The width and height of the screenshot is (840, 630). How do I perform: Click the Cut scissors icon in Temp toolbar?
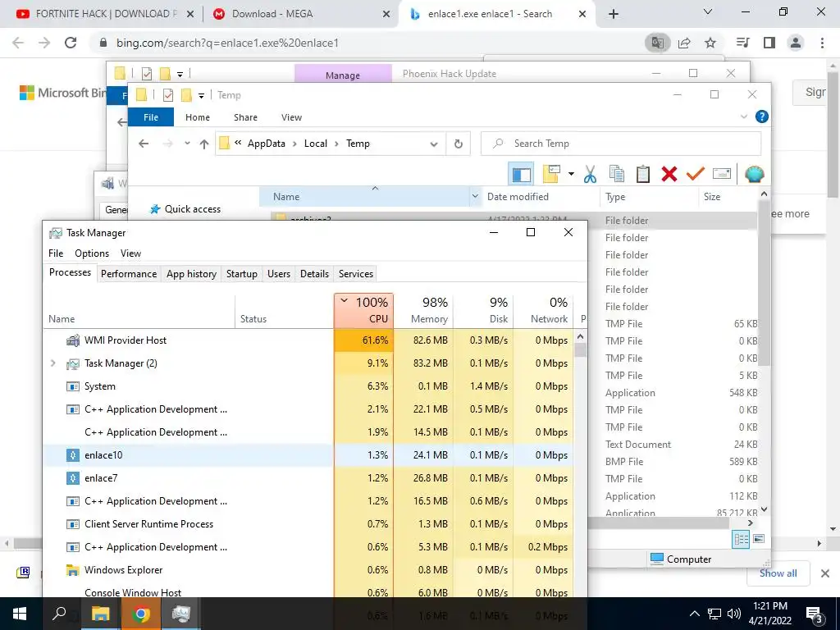click(x=590, y=174)
